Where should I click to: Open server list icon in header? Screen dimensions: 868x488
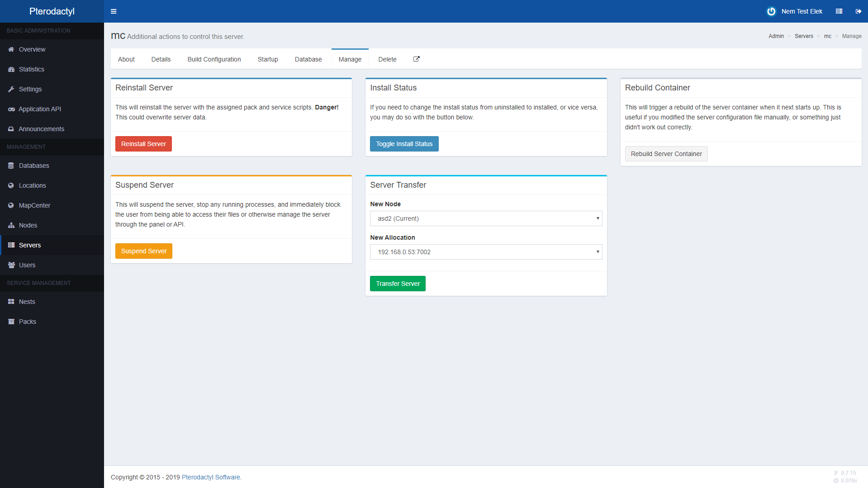point(839,11)
